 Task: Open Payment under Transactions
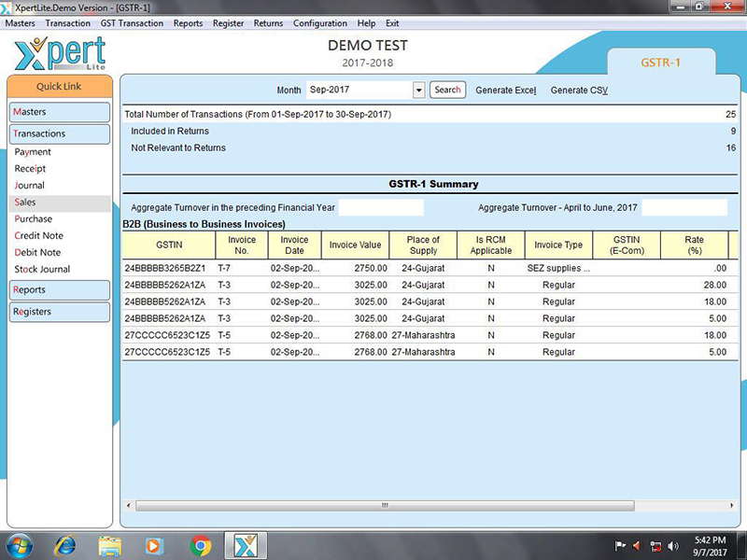point(33,152)
